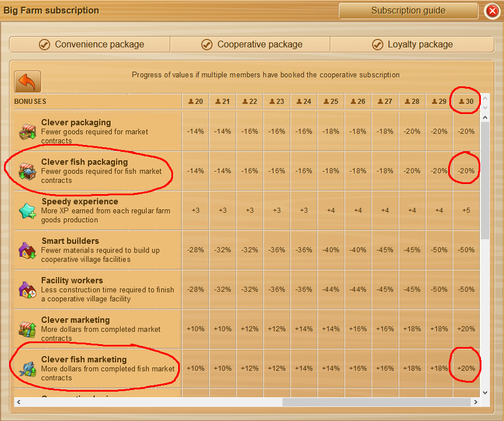Image resolution: width=504 pixels, height=421 pixels.
Task: Click the Smart builders house icon
Action: (x=27, y=251)
